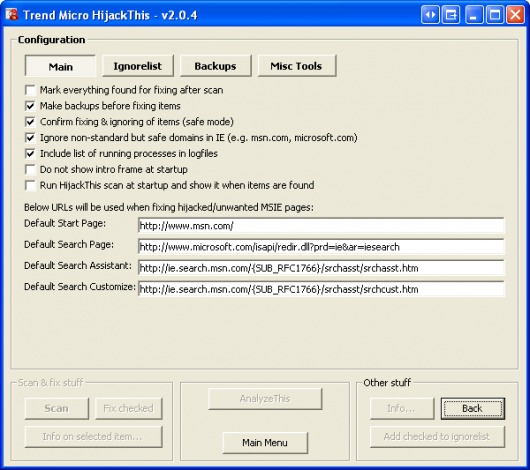
Task: Enable Run HijackThis scan at startup
Action: click(30, 185)
